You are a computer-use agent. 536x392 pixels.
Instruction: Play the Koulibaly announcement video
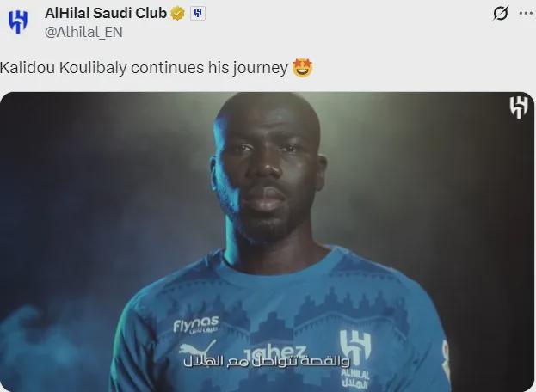267,242
